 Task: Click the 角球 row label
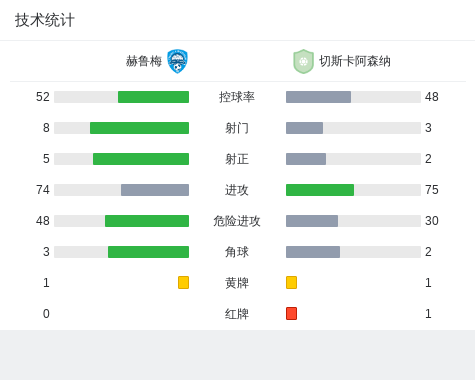pyautogui.click(x=237, y=252)
